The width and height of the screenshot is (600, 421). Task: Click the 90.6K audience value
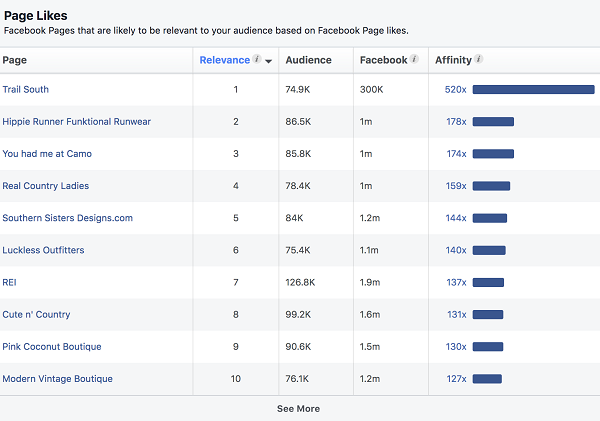coord(298,347)
